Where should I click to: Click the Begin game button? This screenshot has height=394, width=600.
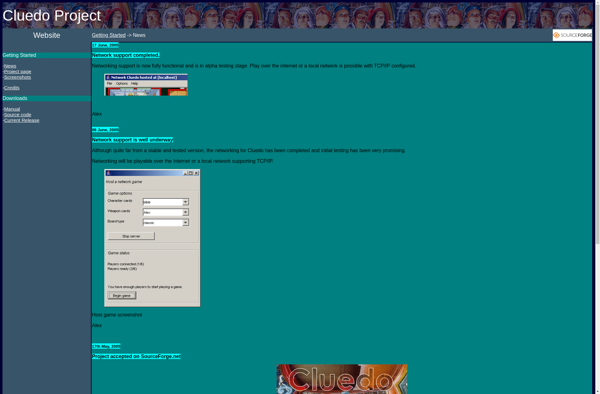pyautogui.click(x=122, y=296)
